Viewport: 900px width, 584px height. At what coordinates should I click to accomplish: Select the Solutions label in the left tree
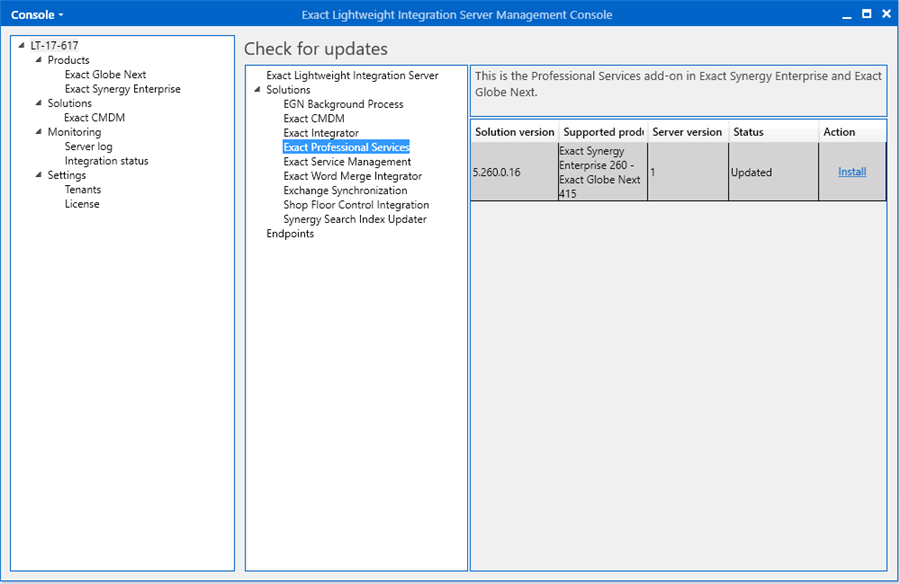point(69,103)
